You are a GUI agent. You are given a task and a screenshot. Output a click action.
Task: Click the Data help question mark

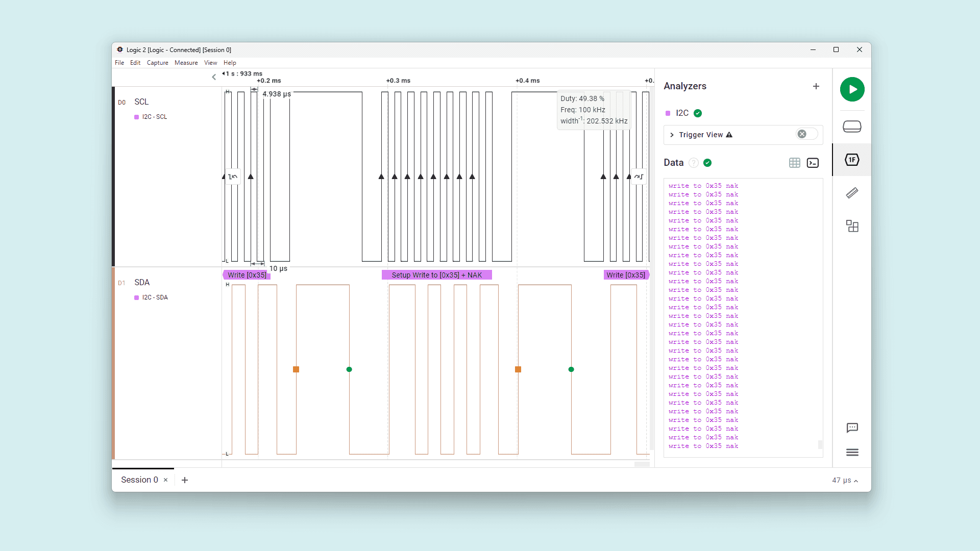pos(693,163)
